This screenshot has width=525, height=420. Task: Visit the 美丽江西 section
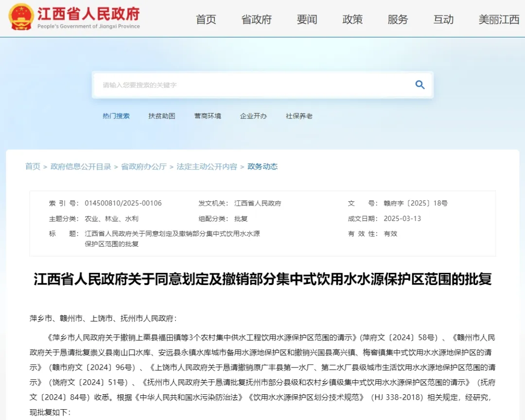499,19
